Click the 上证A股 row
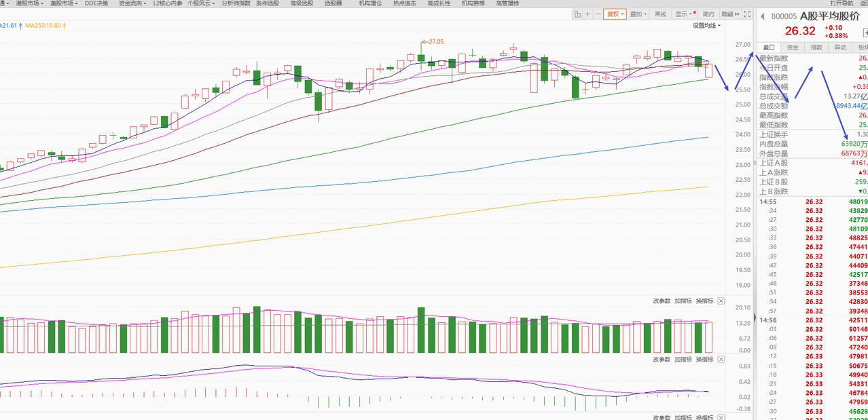 [x=814, y=163]
